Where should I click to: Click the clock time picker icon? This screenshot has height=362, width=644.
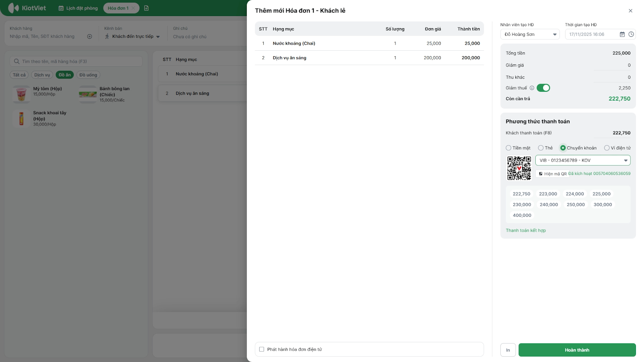[631, 35]
